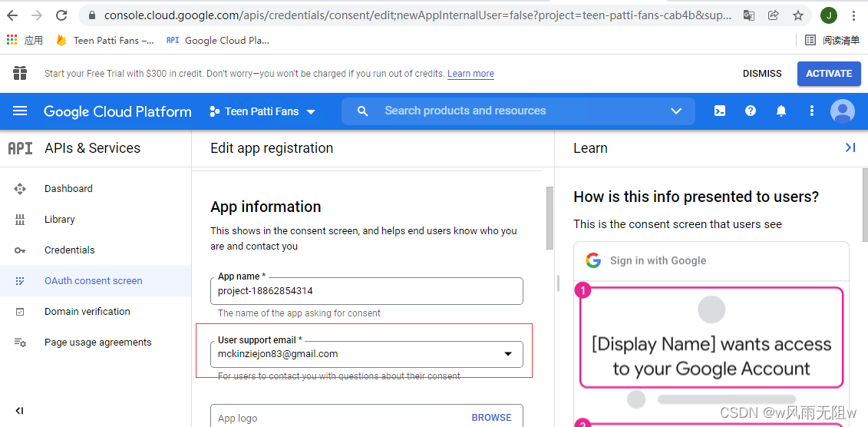This screenshot has width=868, height=427.
Task: Open the Google Cloud navigation hamburger menu
Action: pyautogui.click(x=20, y=111)
